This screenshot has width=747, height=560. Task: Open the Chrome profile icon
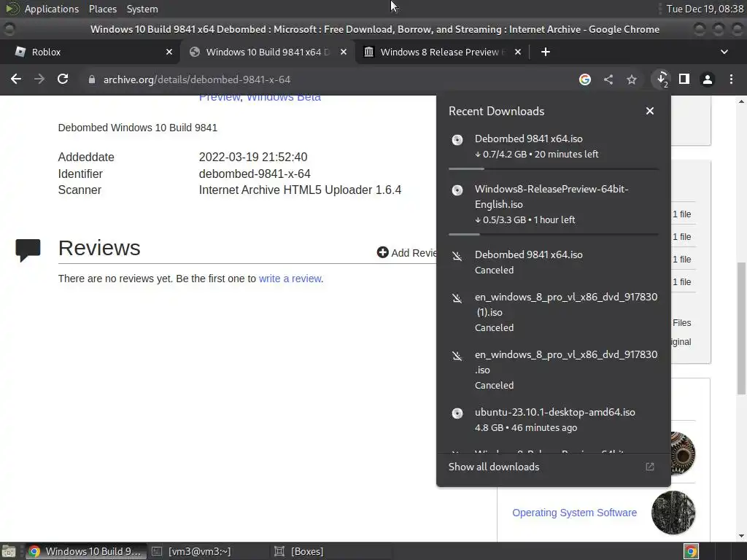click(708, 79)
